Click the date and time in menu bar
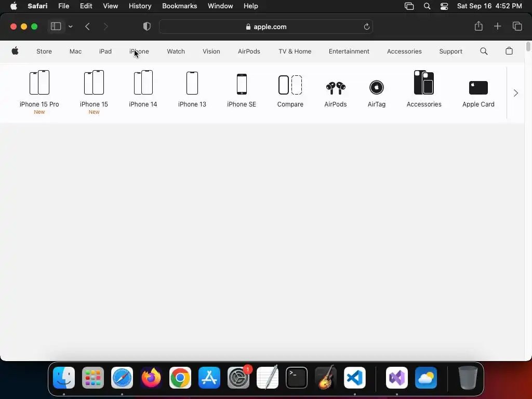532x399 pixels. pyautogui.click(x=489, y=6)
